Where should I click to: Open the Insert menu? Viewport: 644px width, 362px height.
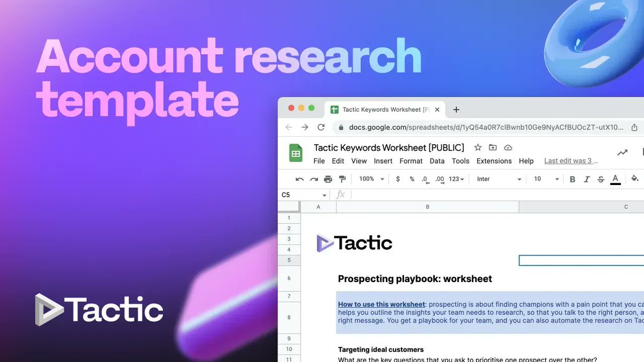(383, 161)
